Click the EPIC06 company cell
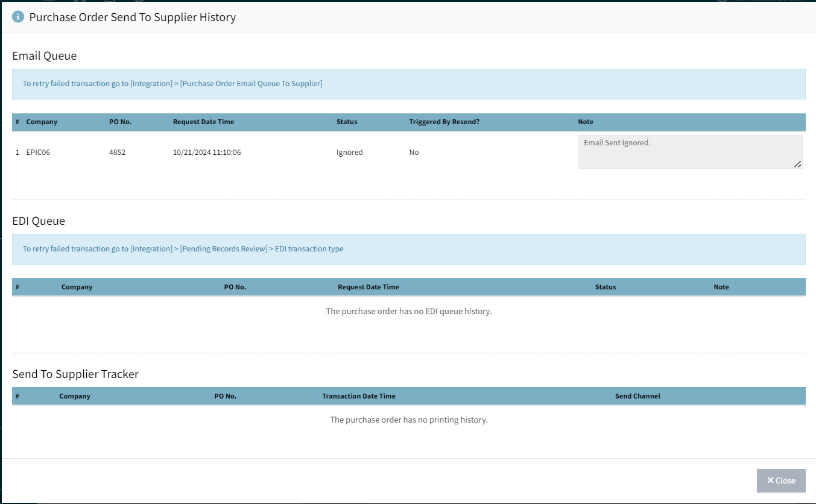 coord(38,153)
